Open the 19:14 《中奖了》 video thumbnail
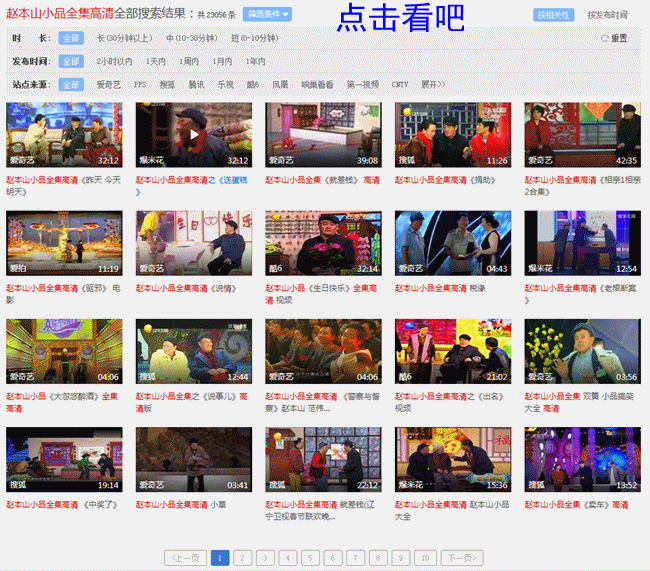Screen dimensions: 650x571 click(x=64, y=459)
